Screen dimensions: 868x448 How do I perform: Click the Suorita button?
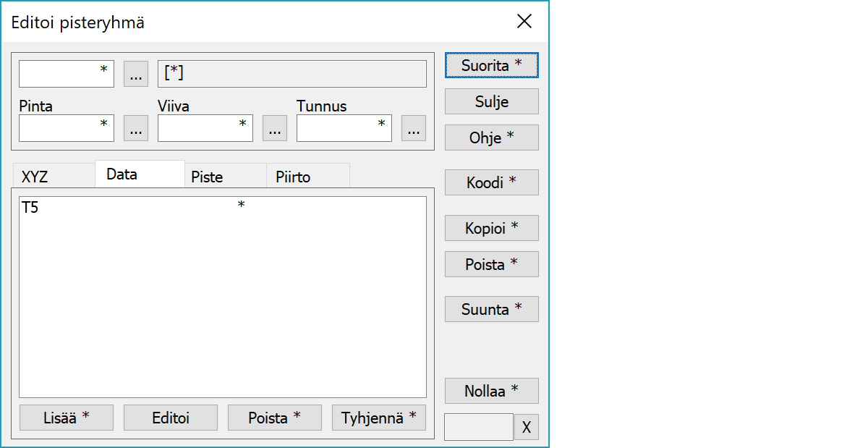click(x=491, y=65)
